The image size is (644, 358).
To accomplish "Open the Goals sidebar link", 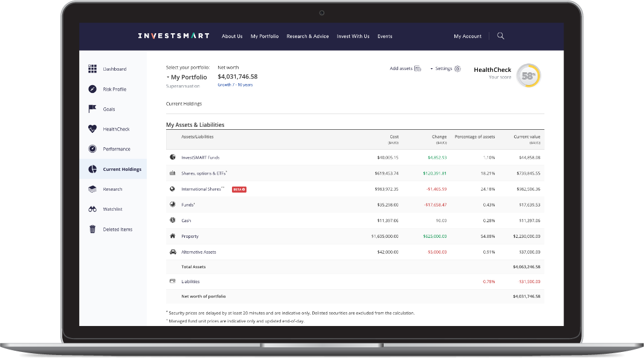I will 109,109.
